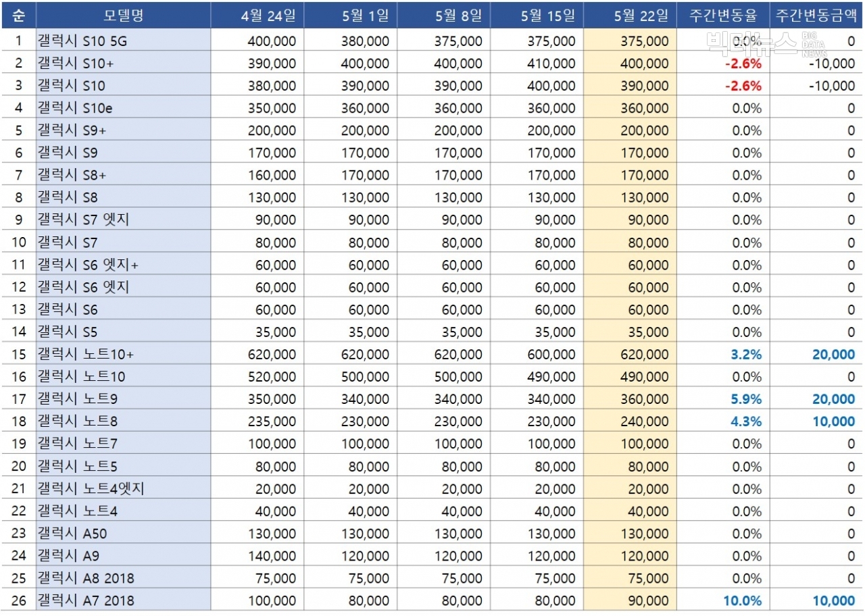Click the 5월 1일 column header
Viewport: 865px width, 616px height.
tap(351, 16)
